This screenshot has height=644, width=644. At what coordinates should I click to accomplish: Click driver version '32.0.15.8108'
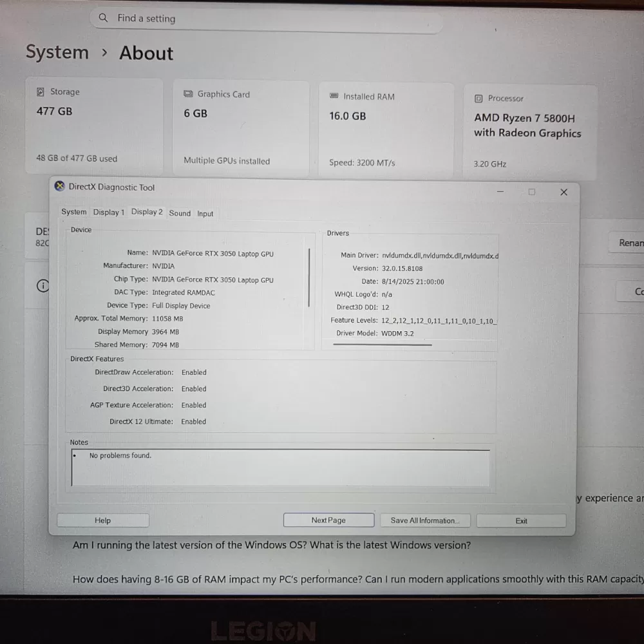click(402, 268)
